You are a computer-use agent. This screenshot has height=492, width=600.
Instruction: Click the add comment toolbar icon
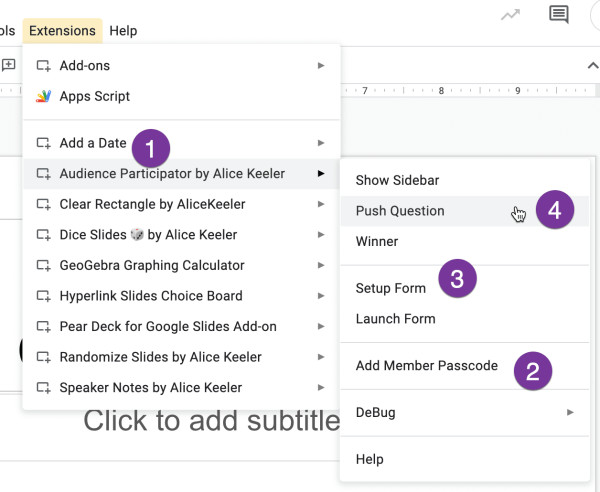pos(8,65)
